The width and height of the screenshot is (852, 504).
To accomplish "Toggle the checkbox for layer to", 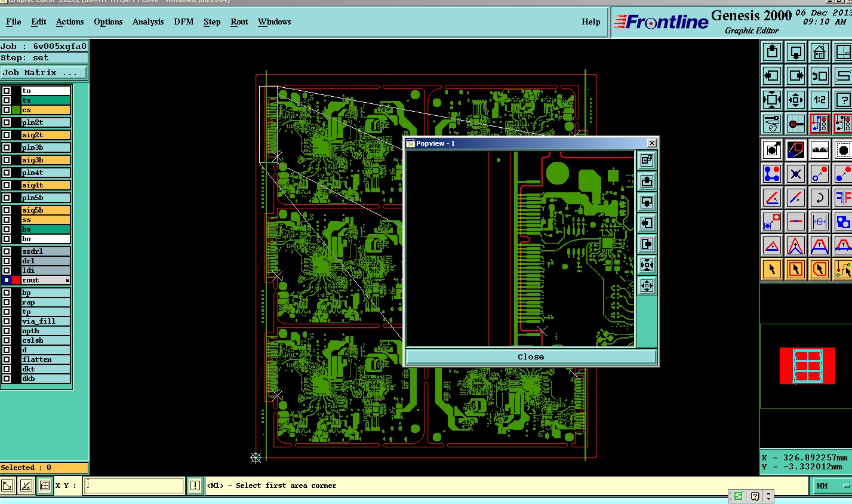I will click(x=7, y=91).
